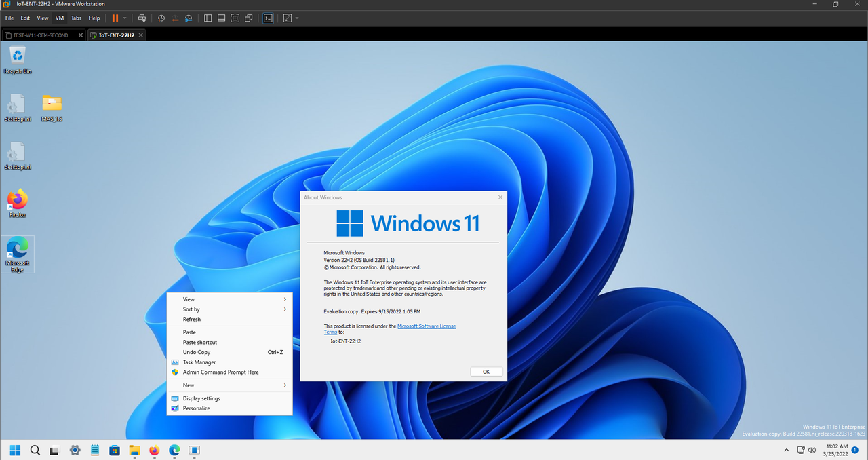Send Ctrl+Alt+Del to the virtual machine
The image size is (868, 460).
(x=142, y=18)
